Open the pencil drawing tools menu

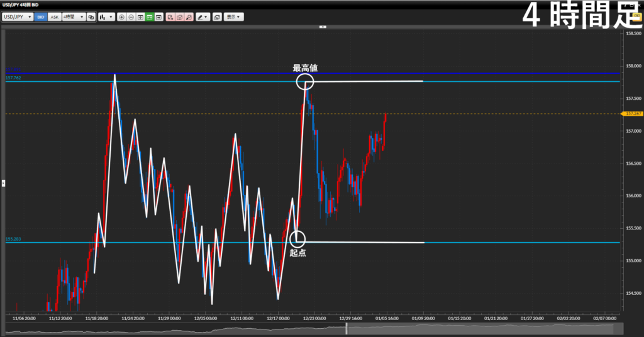[x=203, y=17]
